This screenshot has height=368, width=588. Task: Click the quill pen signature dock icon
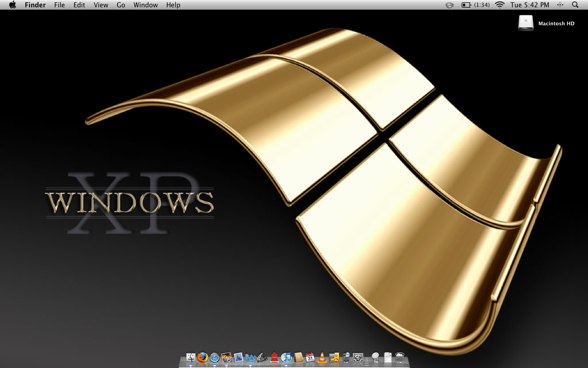point(262,357)
